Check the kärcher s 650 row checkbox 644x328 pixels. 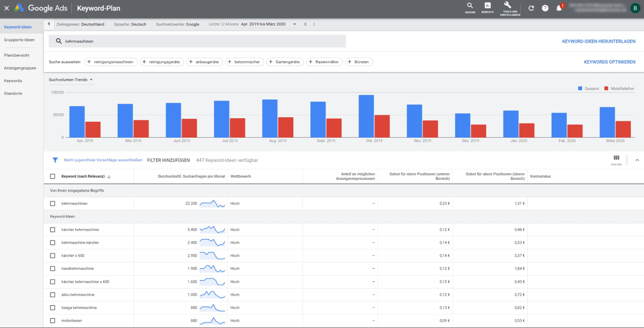pyautogui.click(x=53, y=256)
